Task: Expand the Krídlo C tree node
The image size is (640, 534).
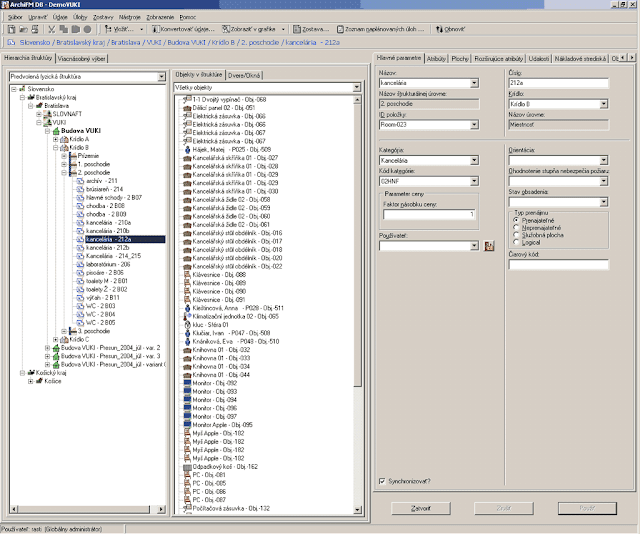Action: click(x=57, y=340)
